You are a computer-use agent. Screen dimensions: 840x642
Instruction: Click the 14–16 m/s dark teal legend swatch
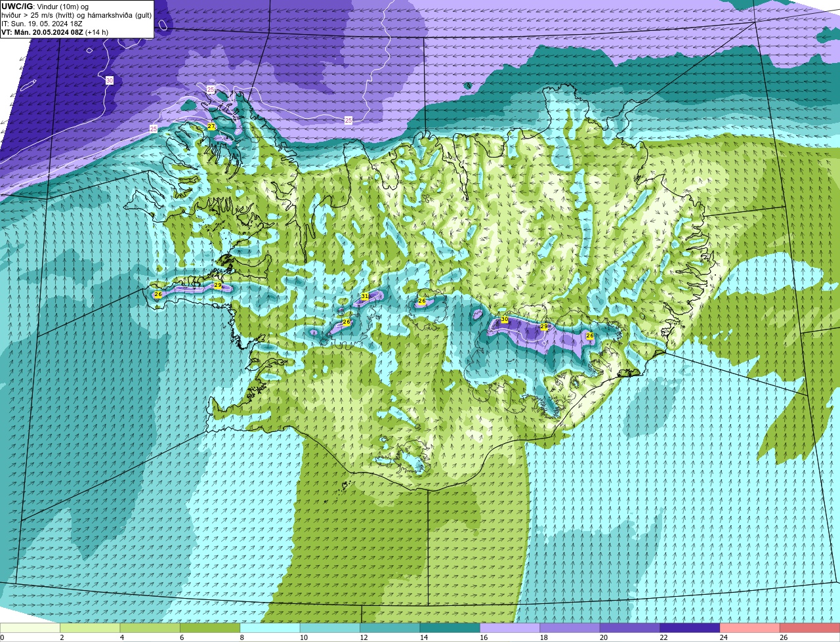(450, 628)
